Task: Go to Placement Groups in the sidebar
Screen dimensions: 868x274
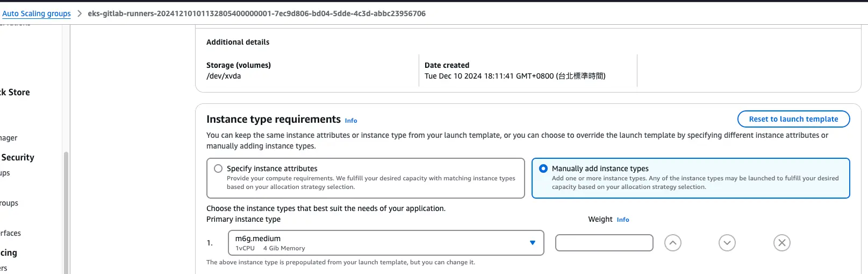Action: pos(9,203)
